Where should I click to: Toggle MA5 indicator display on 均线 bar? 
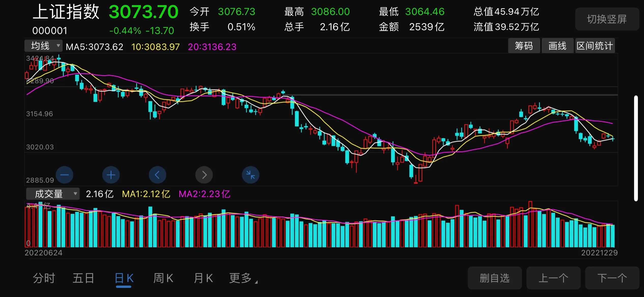tap(94, 47)
